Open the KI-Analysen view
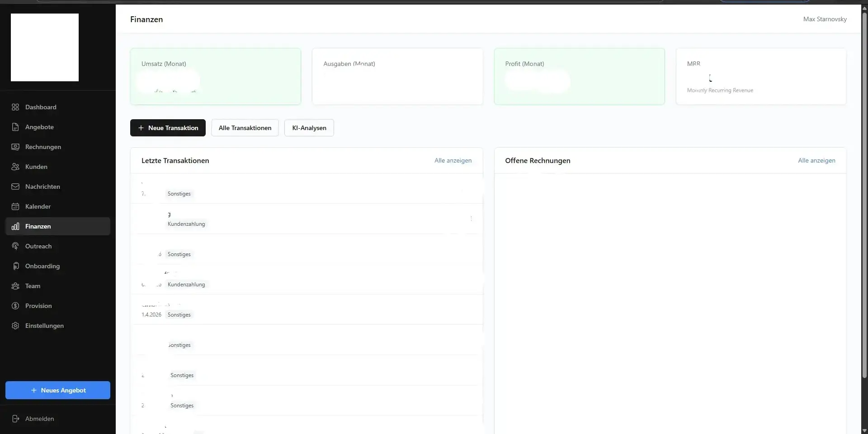This screenshot has height=434, width=868. tap(309, 128)
